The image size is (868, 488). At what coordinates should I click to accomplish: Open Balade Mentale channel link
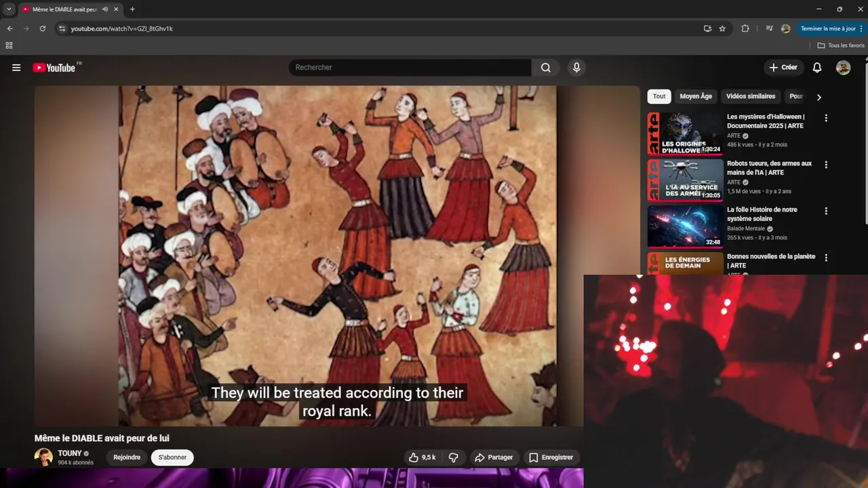click(746, 229)
